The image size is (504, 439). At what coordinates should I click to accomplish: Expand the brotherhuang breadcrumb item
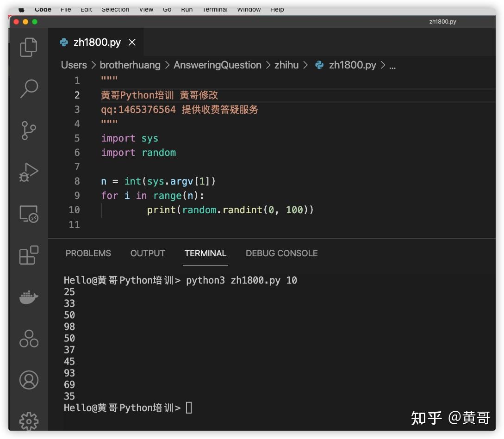pyautogui.click(x=130, y=65)
